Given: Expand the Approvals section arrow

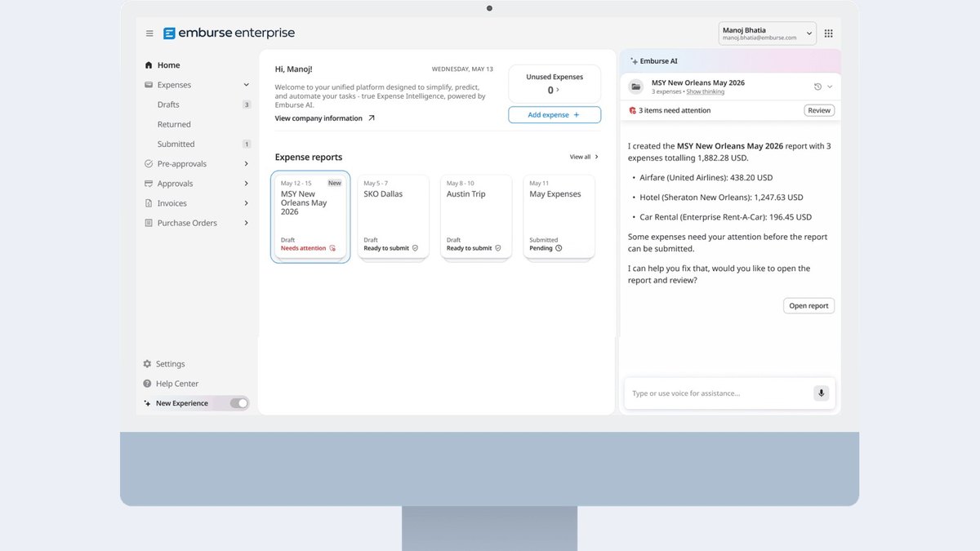Looking at the screenshot, I should [x=246, y=184].
